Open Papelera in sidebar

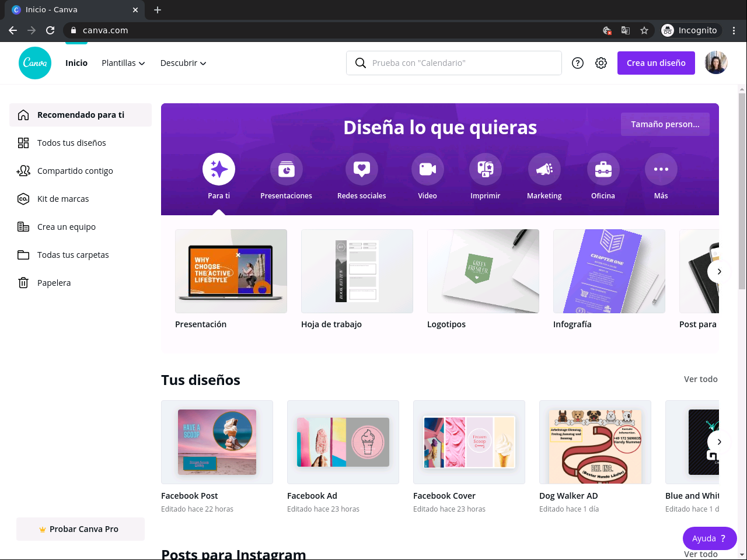(81, 283)
